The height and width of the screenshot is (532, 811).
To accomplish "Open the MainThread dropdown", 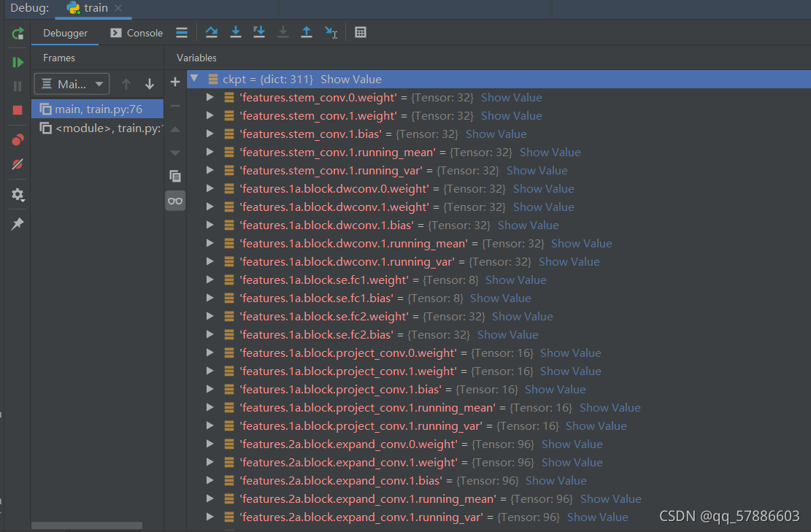I will [x=72, y=84].
